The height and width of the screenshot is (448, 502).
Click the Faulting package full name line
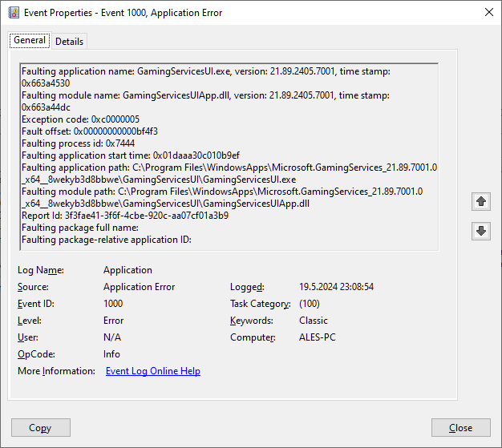[80, 228]
